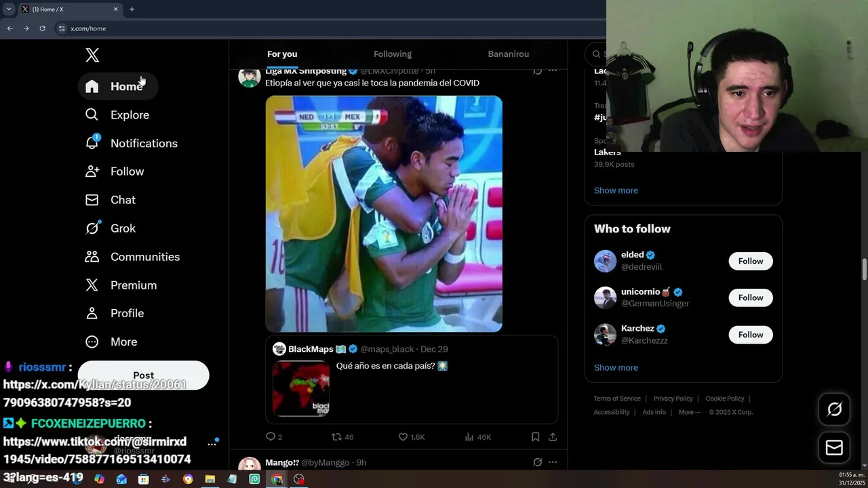Reload the page
The width and height of the screenshot is (868, 488).
click(42, 28)
